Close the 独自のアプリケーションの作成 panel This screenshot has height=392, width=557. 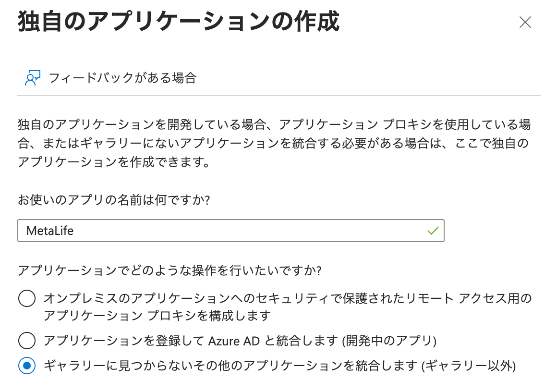[x=525, y=22]
